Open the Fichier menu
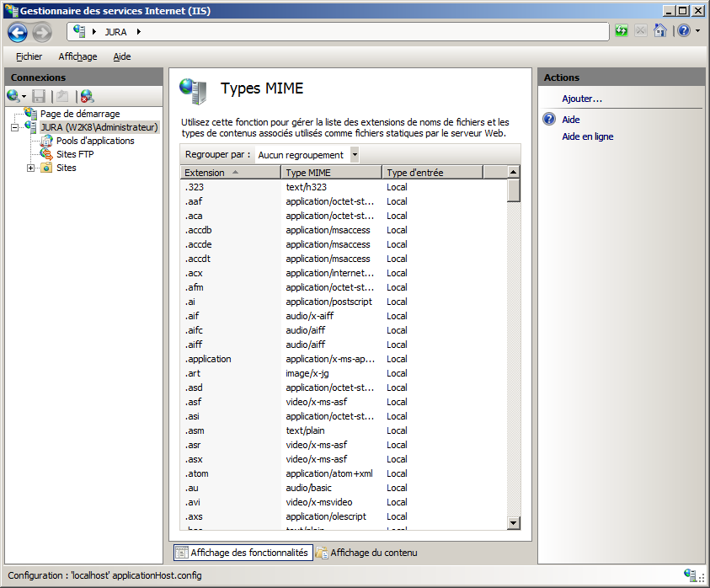The image size is (710, 588). pyautogui.click(x=29, y=56)
